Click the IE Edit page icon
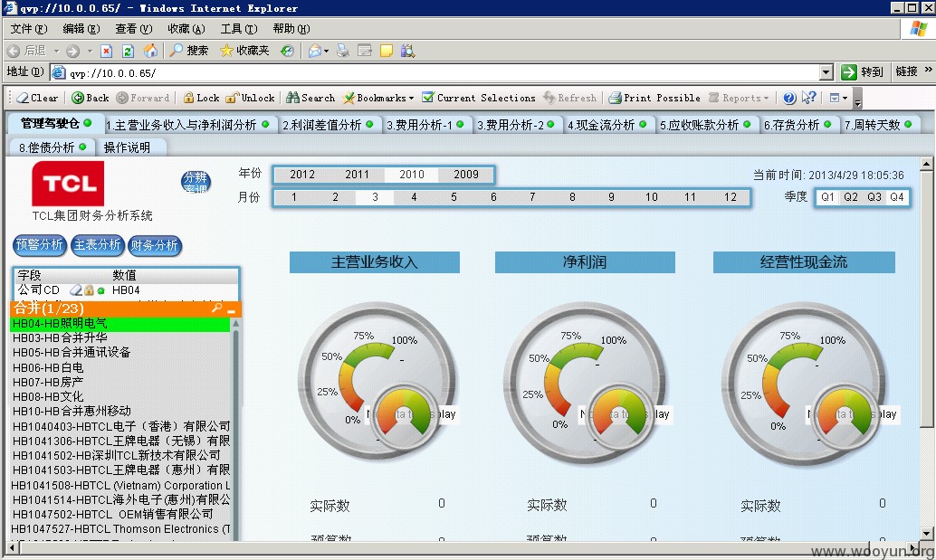The height and width of the screenshot is (560, 936). (364, 51)
